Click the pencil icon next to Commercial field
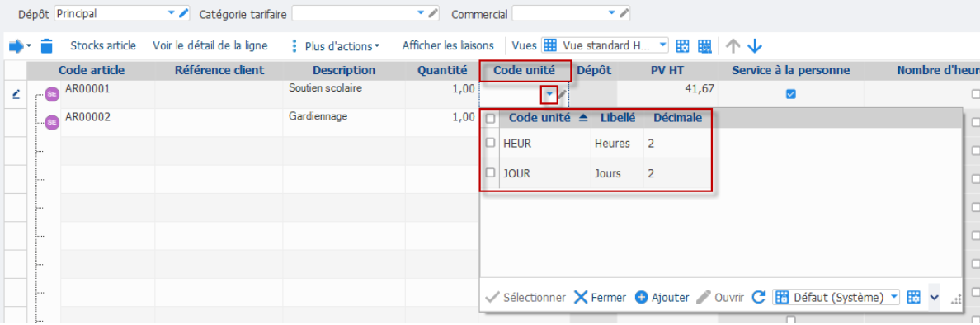This screenshot has width=980, height=325. pos(623,13)
